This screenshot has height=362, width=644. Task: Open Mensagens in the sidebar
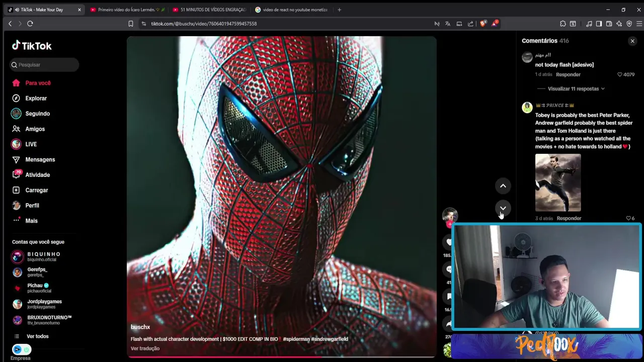33,160
